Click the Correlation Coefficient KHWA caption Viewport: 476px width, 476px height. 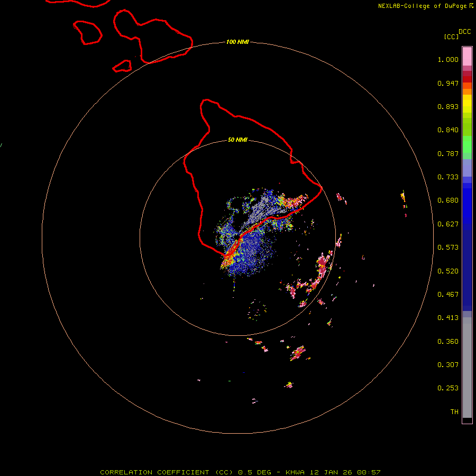coord(240,472)
